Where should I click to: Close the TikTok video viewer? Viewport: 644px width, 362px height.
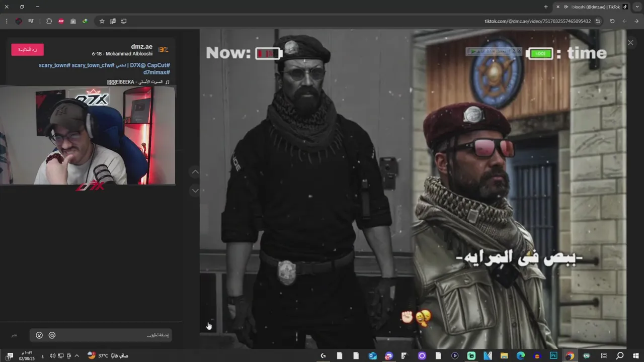(630, 43)
